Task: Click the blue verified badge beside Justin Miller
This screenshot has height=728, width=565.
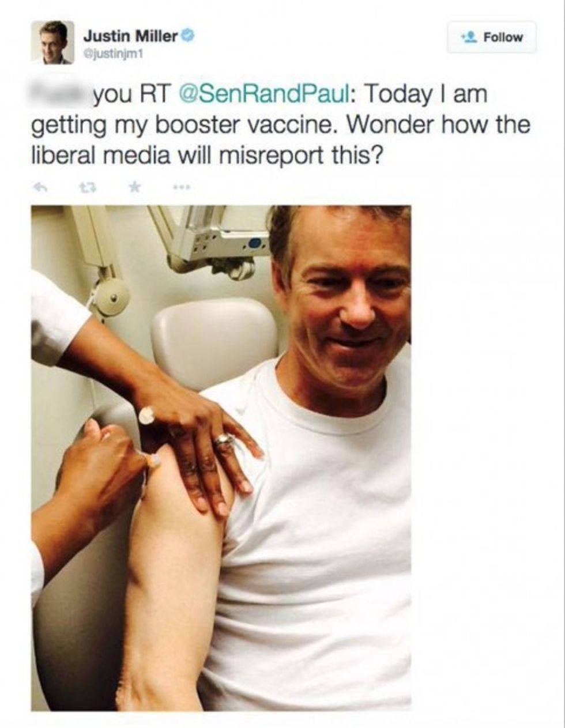Action: click(x=187, y=37)
